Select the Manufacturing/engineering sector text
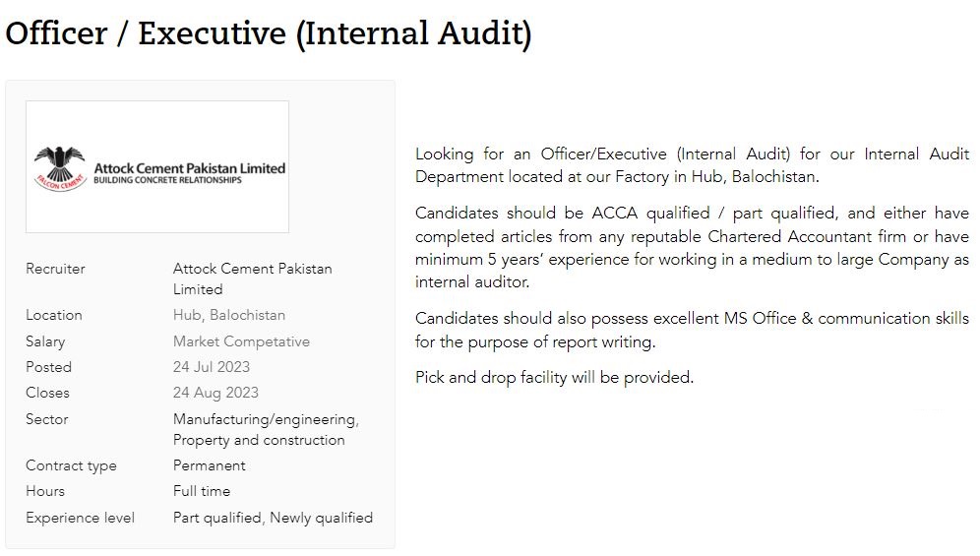 pos(266,419)
